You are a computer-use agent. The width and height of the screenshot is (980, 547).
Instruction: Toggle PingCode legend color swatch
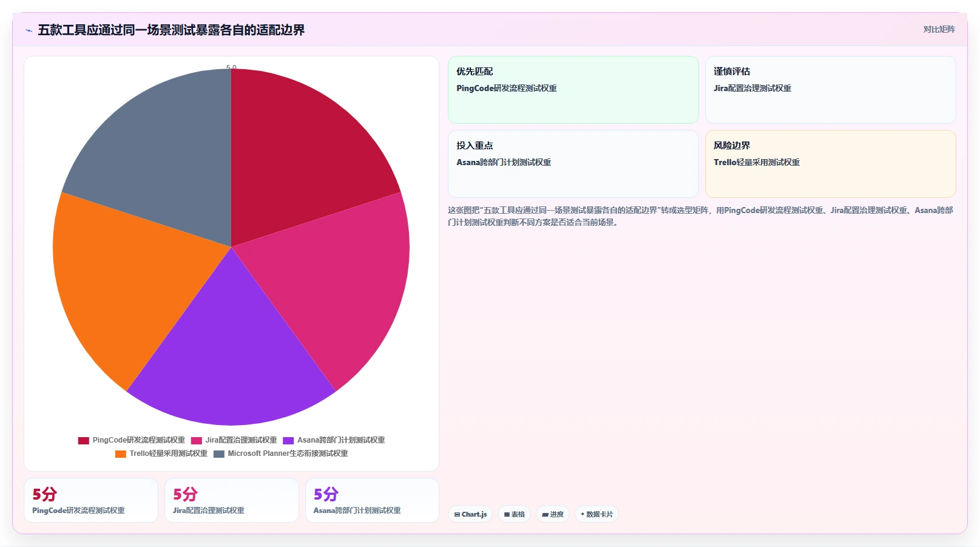tap(84, 441)
